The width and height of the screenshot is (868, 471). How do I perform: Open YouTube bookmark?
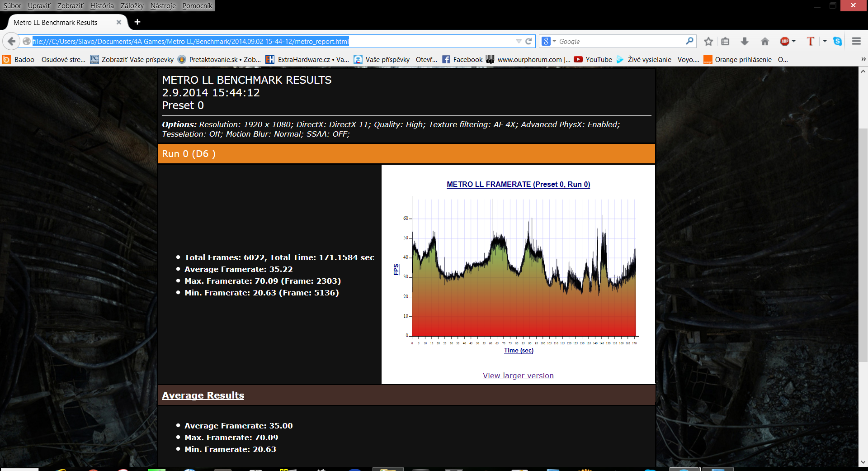(x=593, y=59)
